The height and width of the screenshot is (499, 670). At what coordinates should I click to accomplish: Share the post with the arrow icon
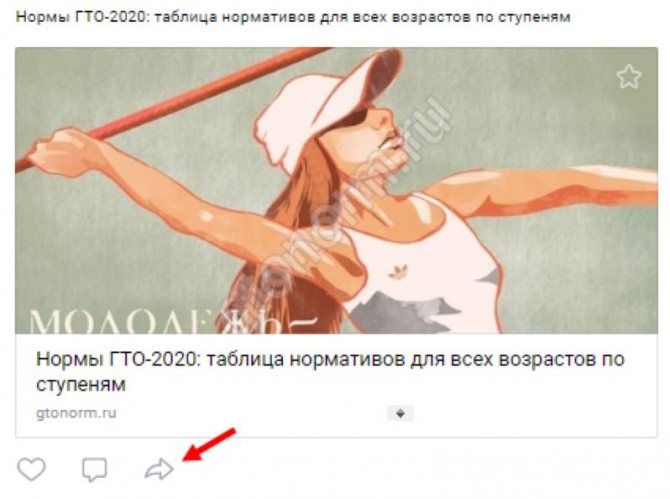click(159, 469)
